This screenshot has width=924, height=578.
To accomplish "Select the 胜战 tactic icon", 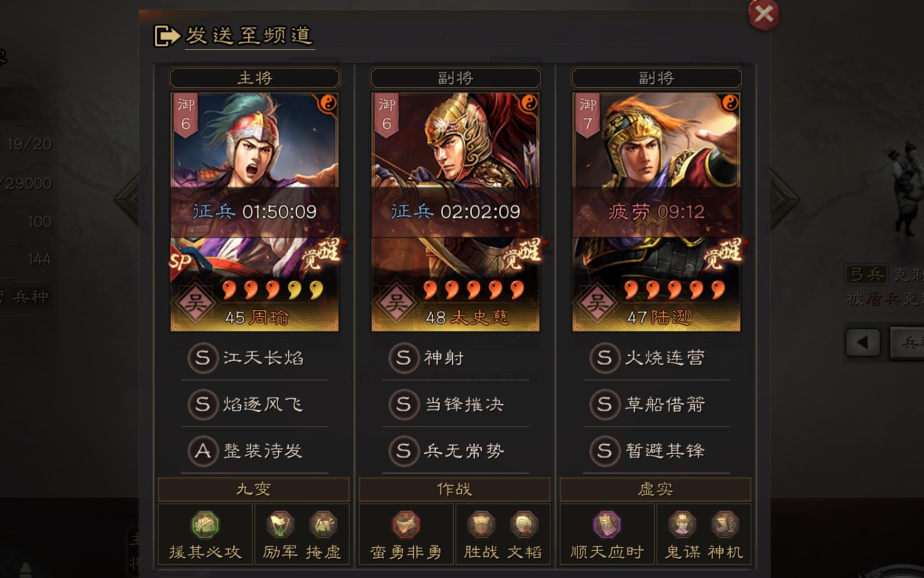I will (481, 524).
